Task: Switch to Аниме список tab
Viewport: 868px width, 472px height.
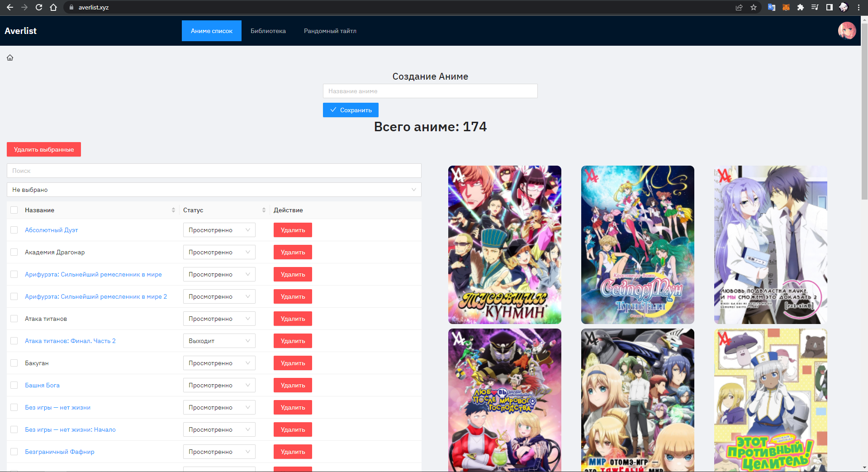Action: [212, 31]
